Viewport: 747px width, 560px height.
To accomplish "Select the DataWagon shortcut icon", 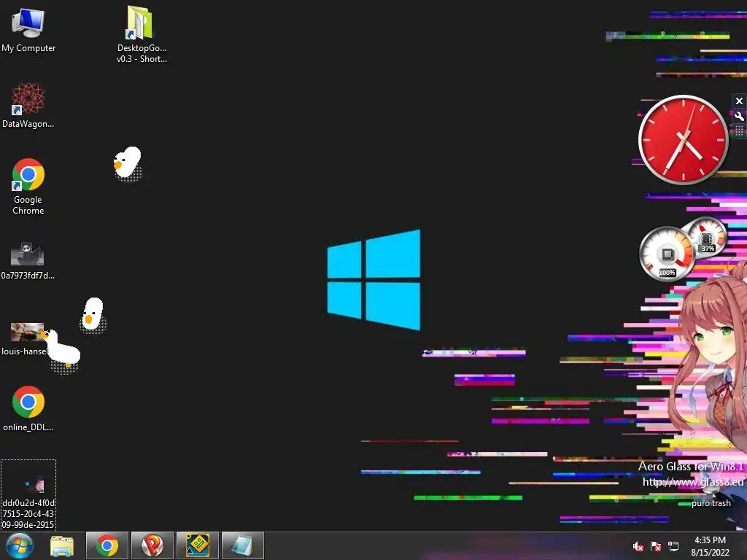I will (28, 106).
